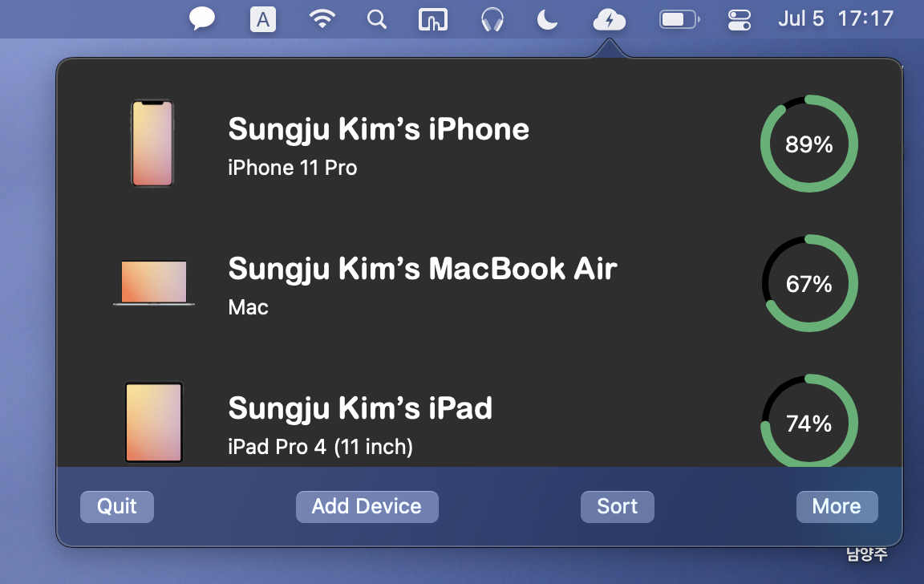Click the 89% battery ring
The height and width of the screenshot is (584, 924).
(x=809, y=144)
